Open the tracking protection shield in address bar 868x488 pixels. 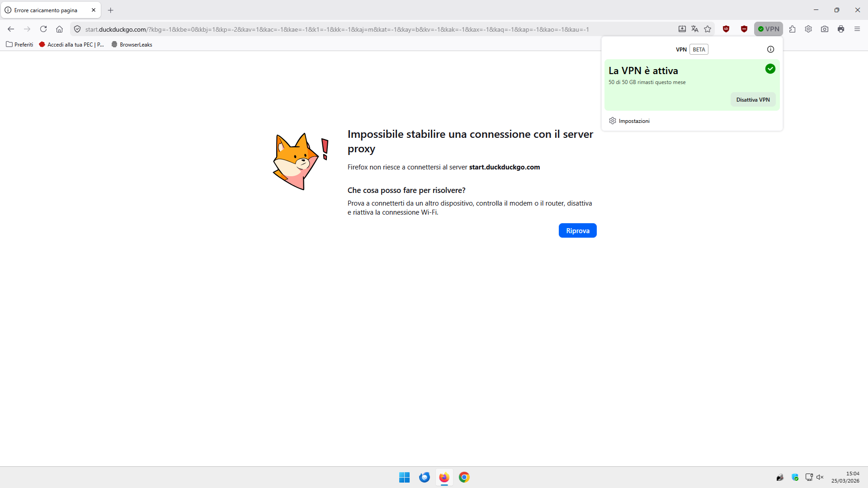[x=77, y=29]
